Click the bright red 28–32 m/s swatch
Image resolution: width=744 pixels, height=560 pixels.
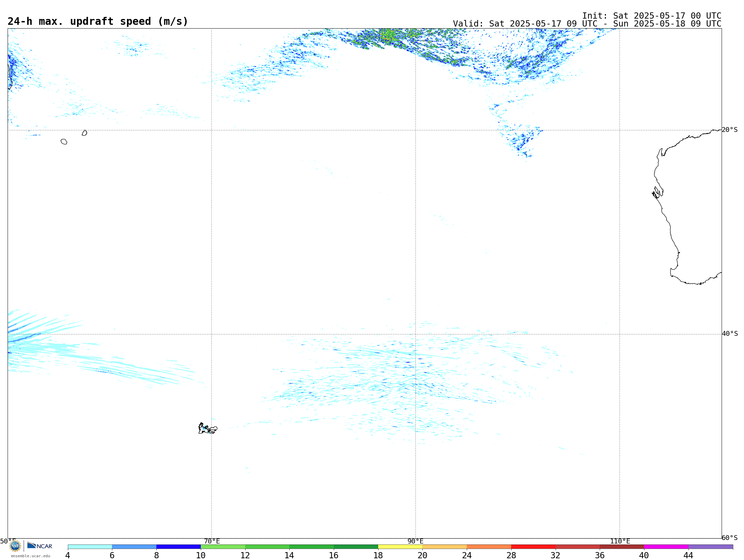[533, 547]
